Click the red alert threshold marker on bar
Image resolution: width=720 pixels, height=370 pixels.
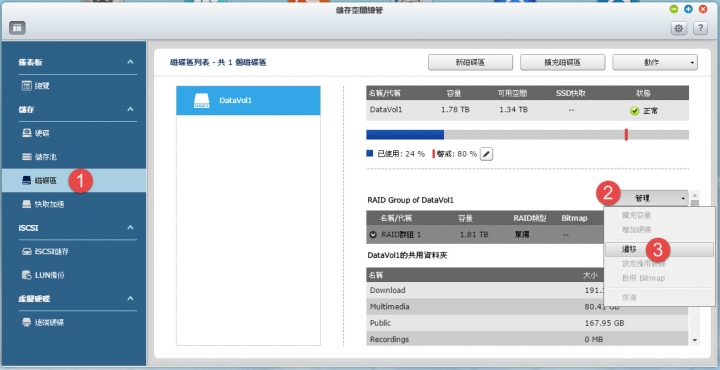pos(626,135)
